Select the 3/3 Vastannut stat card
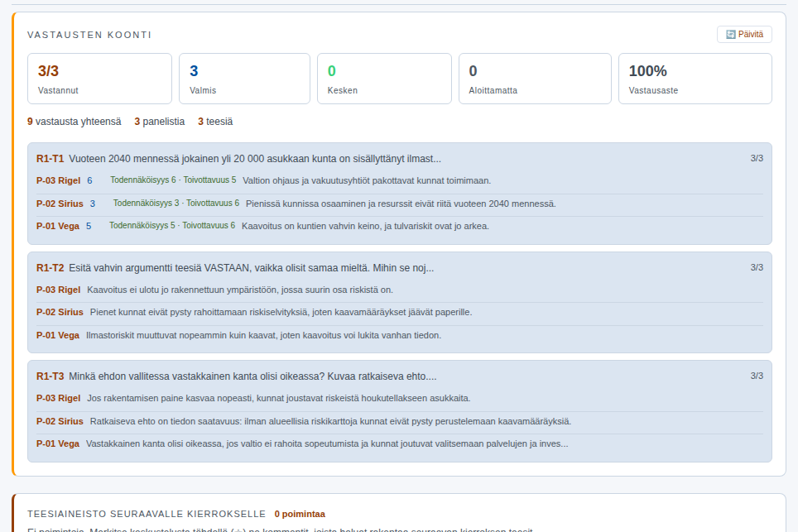The height and width of the screenshot is (532, 798). [x=99, y=79]
